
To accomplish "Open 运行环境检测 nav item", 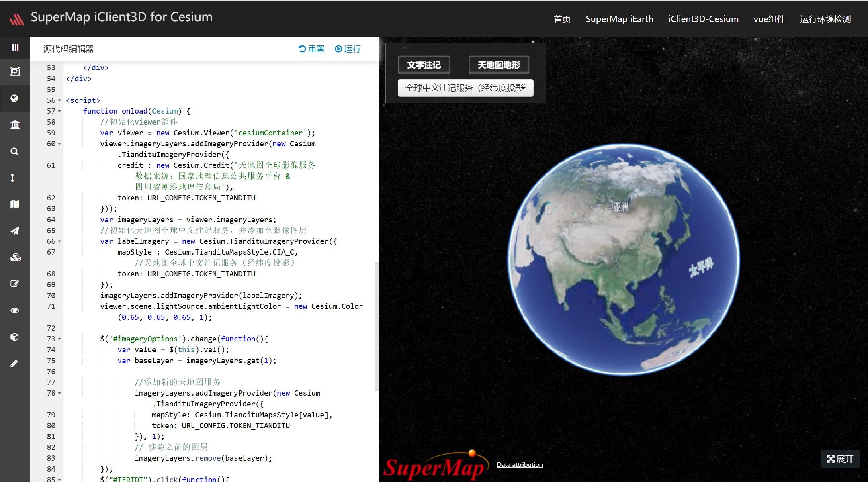I will pyautogui.click(x=825, y=19).
